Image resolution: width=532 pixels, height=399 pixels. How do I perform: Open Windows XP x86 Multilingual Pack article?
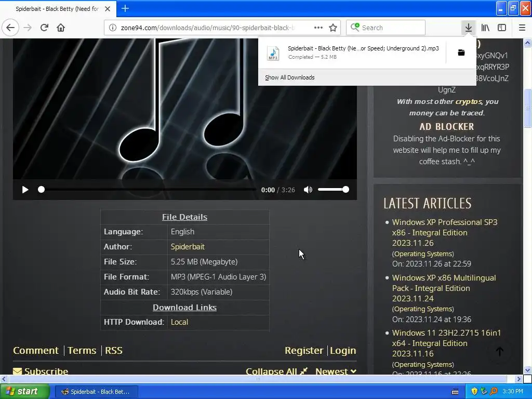coord(444,288)
